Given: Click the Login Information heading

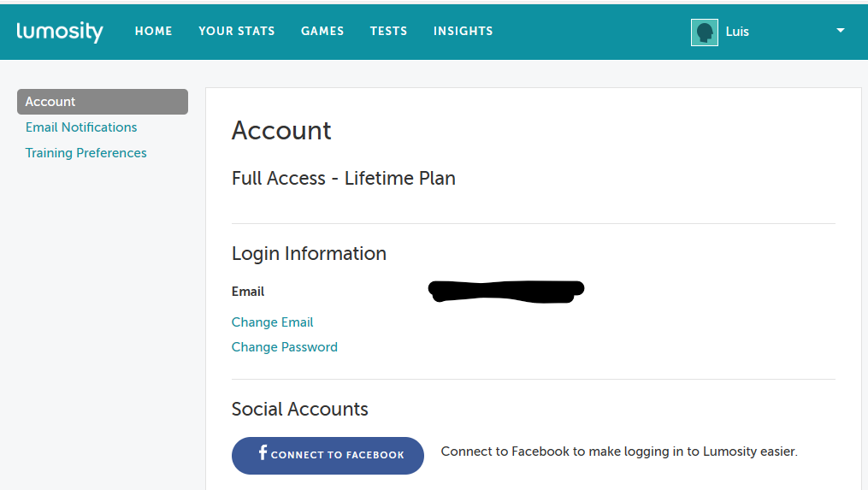Looking at the screenshot, I should (x=309, y=254).
